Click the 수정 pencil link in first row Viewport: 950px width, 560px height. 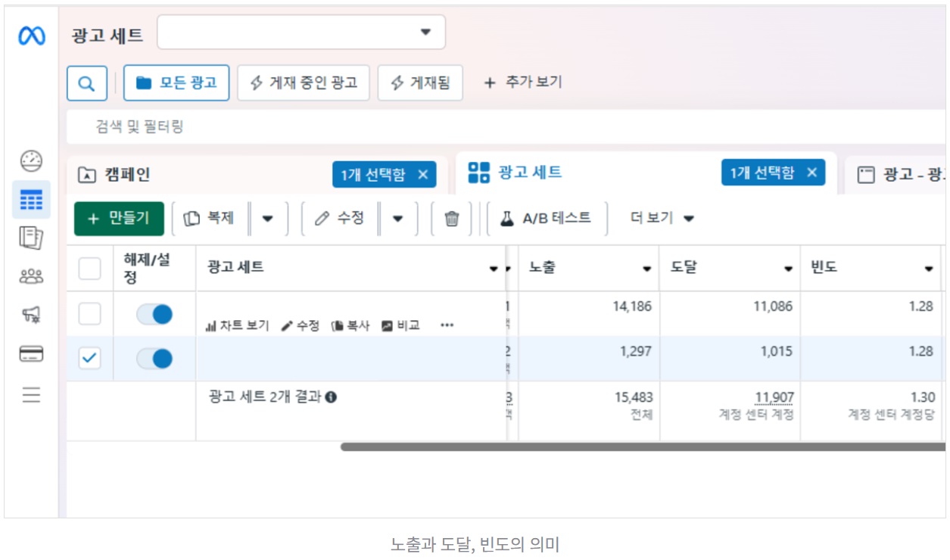tap(300, 325)
